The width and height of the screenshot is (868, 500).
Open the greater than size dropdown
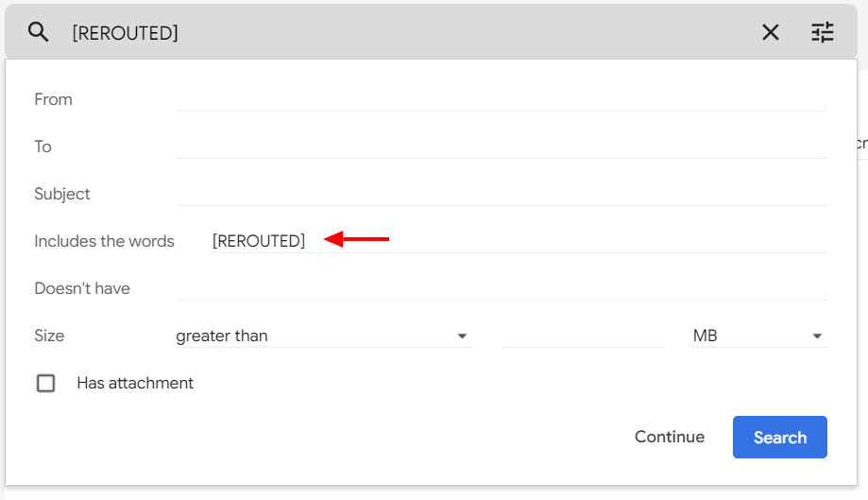(324, 336)
